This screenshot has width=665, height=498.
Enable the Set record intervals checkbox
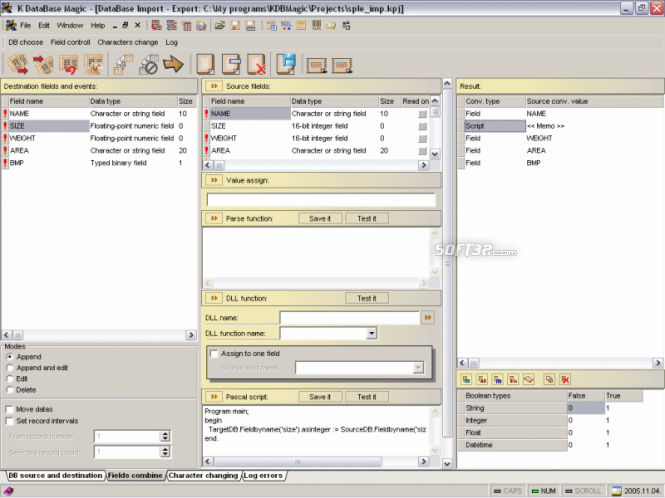[x=9, y=421]
